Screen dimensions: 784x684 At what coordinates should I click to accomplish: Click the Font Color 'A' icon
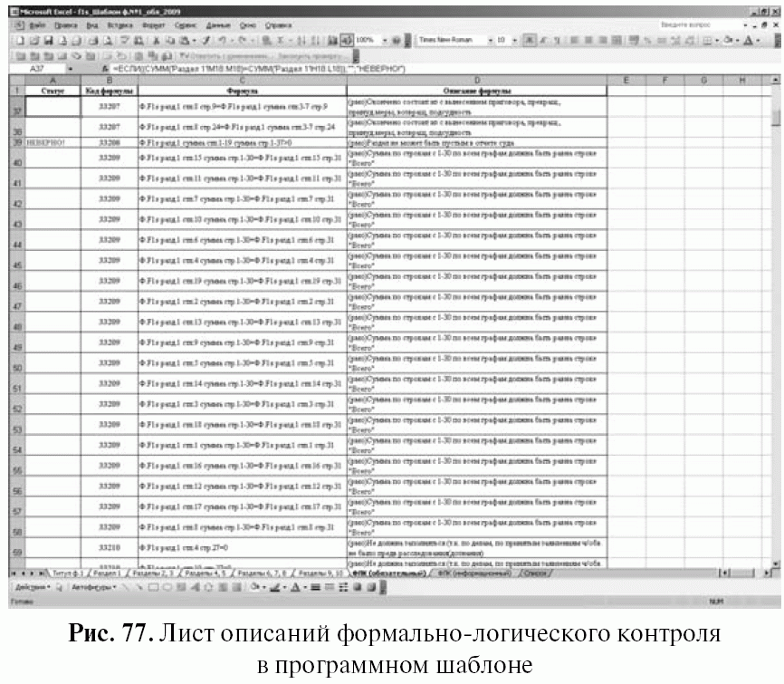click(x=749, y=41)
